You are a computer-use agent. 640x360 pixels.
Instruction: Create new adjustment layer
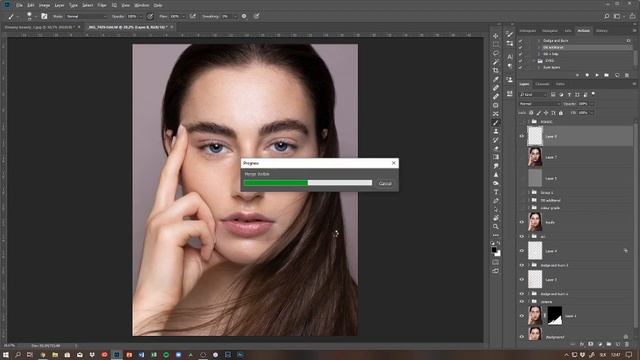(x=600, y=344)
